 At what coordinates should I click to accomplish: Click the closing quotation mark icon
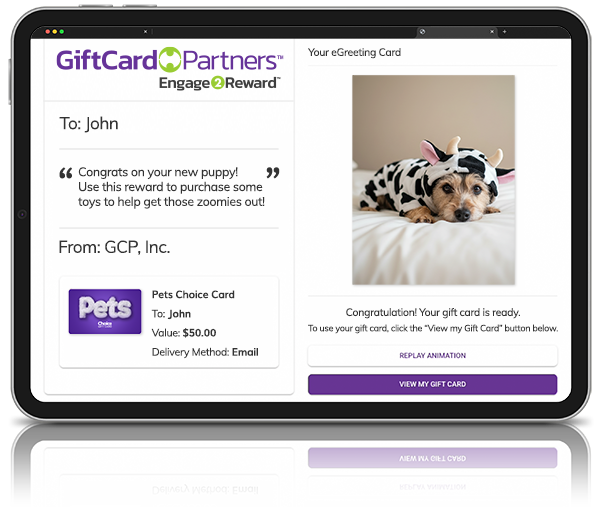click(x=273, y=173)
